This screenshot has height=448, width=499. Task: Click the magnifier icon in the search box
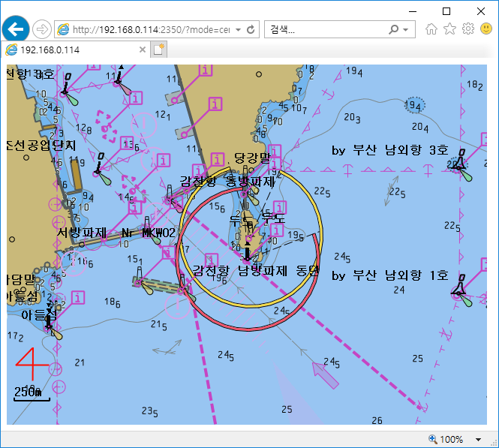[x=394, y=30]
